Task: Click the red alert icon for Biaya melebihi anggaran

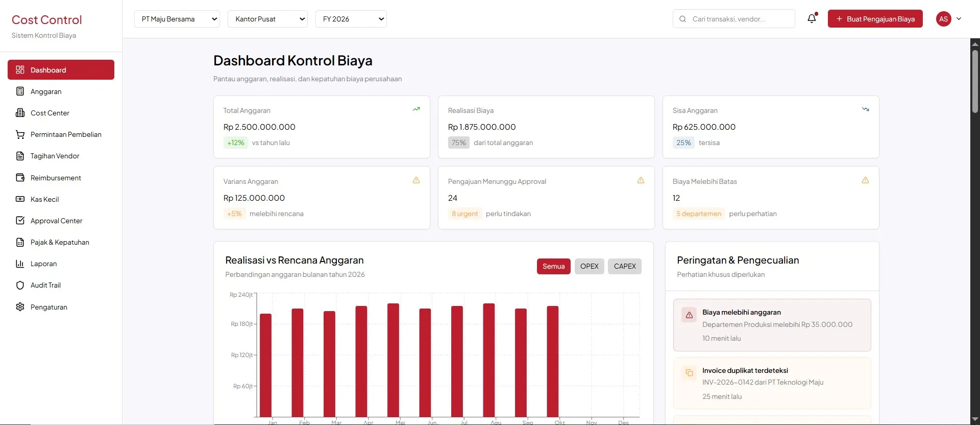Action: [x=689, y=315]
